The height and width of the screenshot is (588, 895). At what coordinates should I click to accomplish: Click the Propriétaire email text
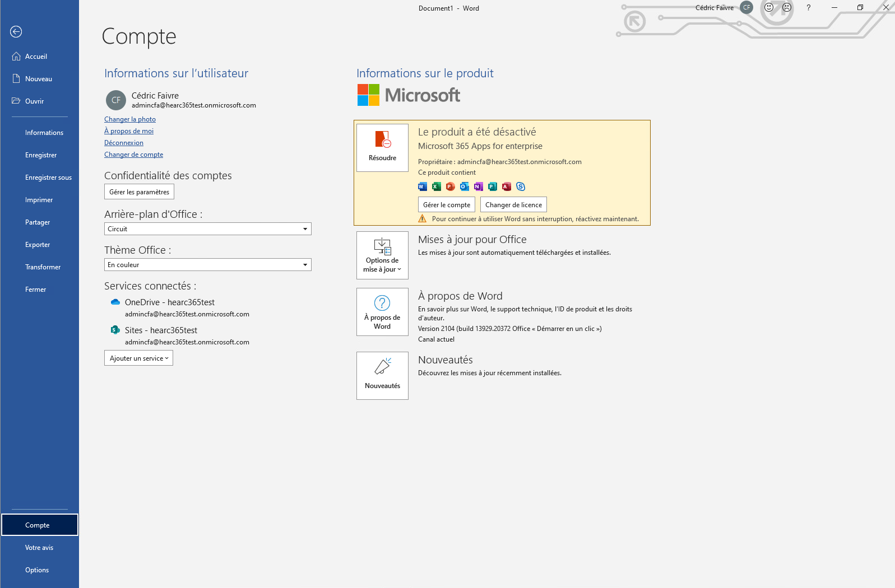[x=500, y=162]
